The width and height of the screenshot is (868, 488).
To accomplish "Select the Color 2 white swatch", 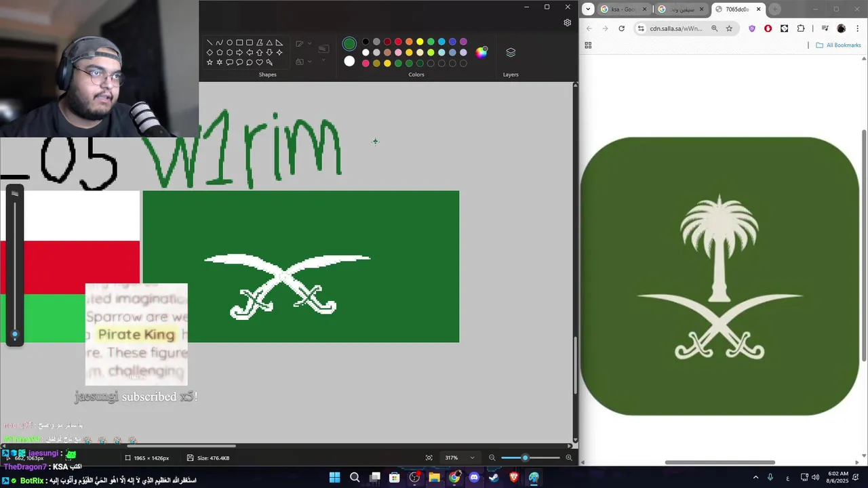I will click(x=349, y=61).
